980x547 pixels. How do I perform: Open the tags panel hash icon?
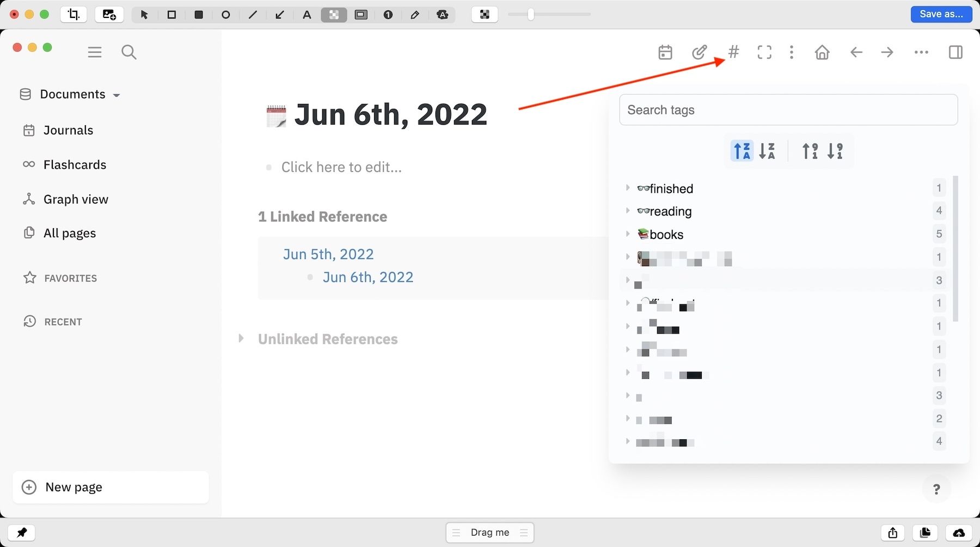pyautogui.click(x=733, y=52)
